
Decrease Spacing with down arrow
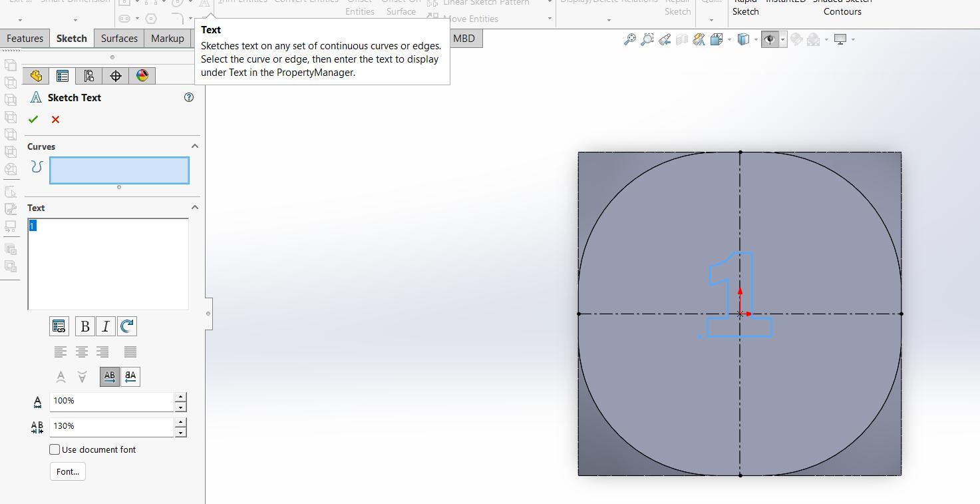click(180, 431)
